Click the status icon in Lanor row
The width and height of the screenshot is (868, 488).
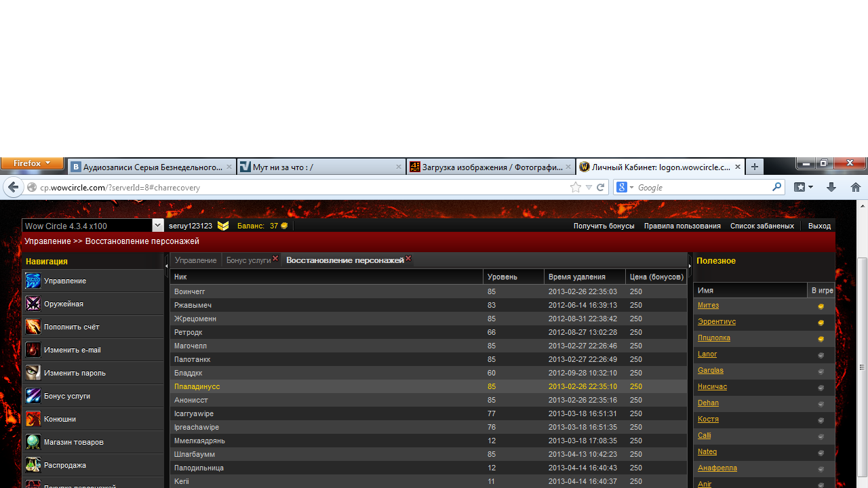[821, 355]
